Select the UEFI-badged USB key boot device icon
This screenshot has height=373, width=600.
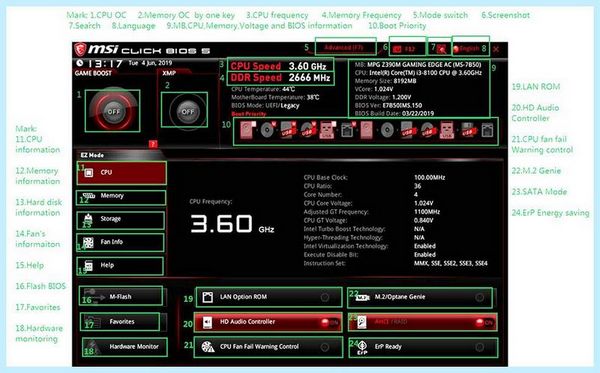pos(327,130)
